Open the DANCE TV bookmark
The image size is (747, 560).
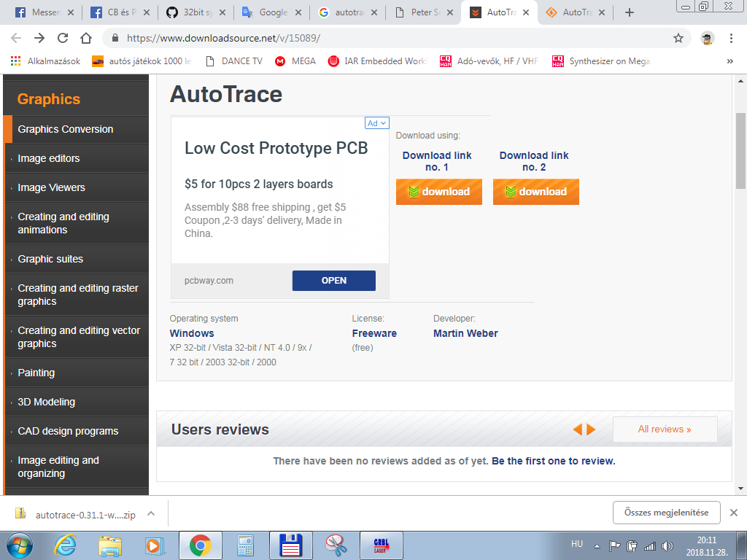click(234, 61)
